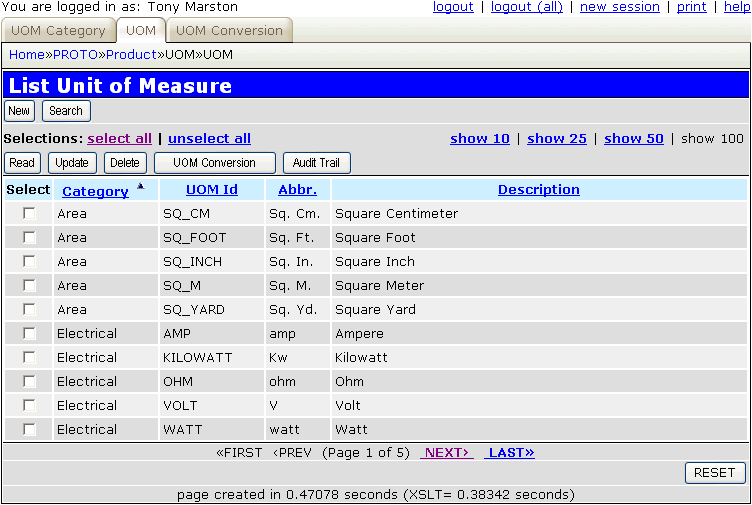Click the RESET button
Viewport: 752px width, 505px height.
715,473
